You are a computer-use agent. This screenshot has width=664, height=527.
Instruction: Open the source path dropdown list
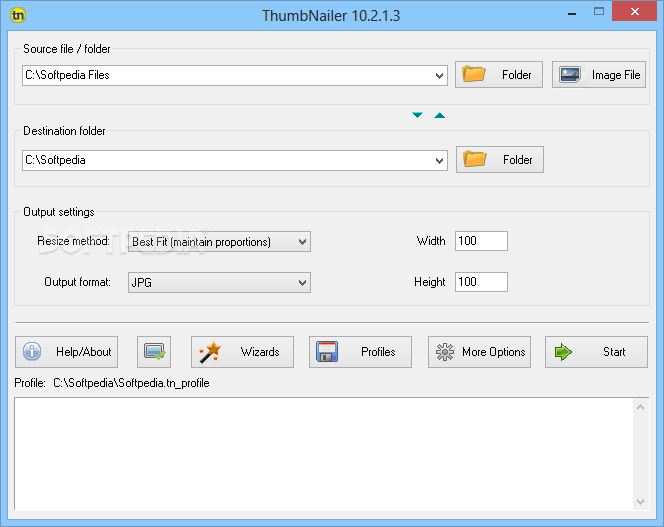point(439,76)
